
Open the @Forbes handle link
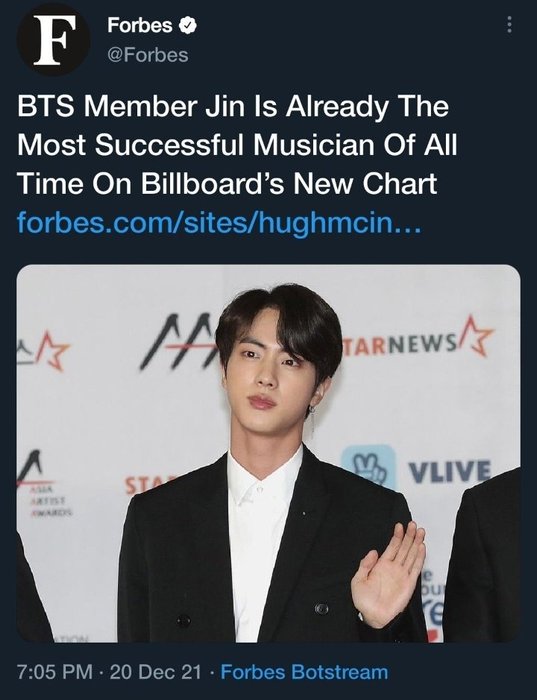tap(147, 55)
